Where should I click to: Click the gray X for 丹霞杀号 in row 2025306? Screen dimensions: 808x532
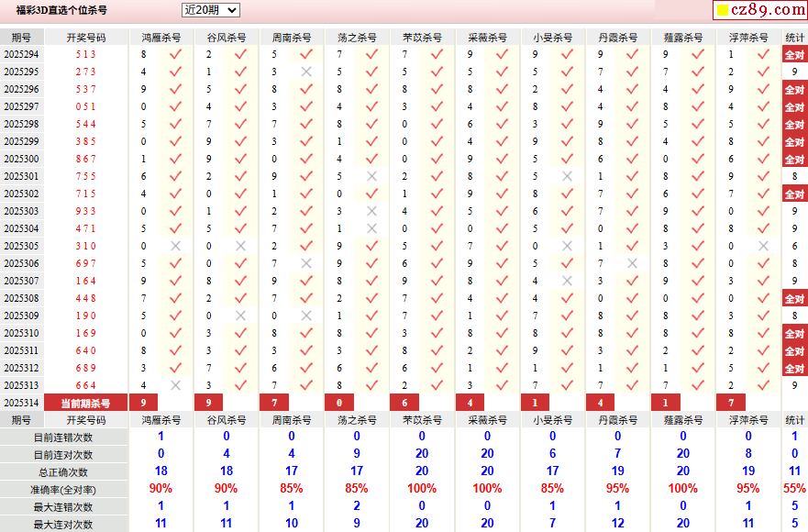pyautogui.click(x=632, y=263)
